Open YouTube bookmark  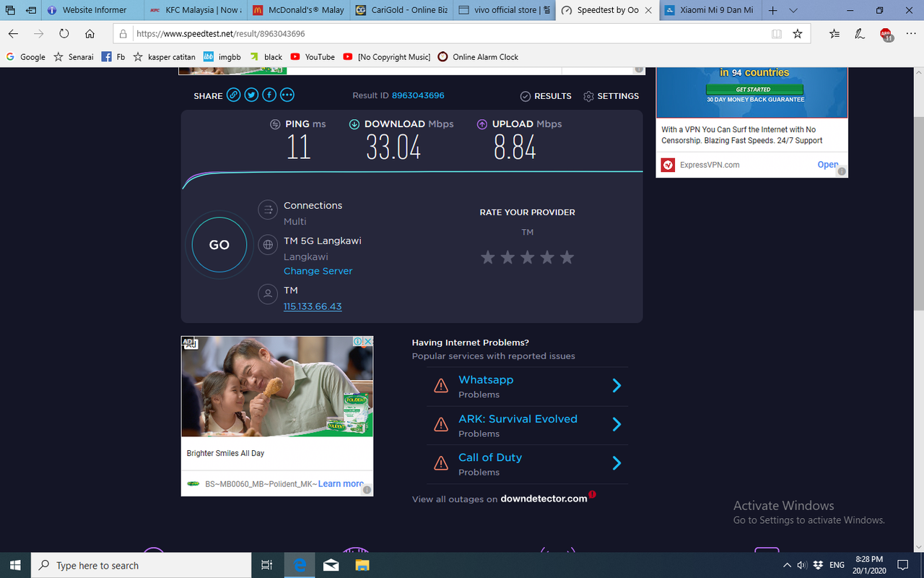[313, 56]
